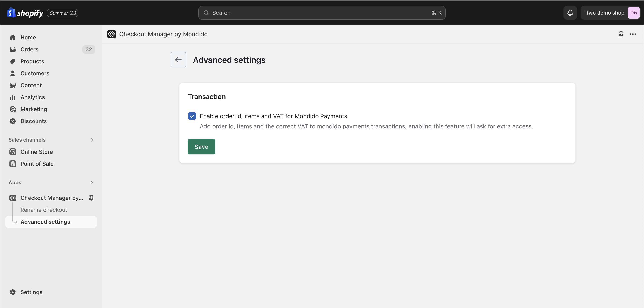Open the three-dot more actions menu

pos(633,34)
